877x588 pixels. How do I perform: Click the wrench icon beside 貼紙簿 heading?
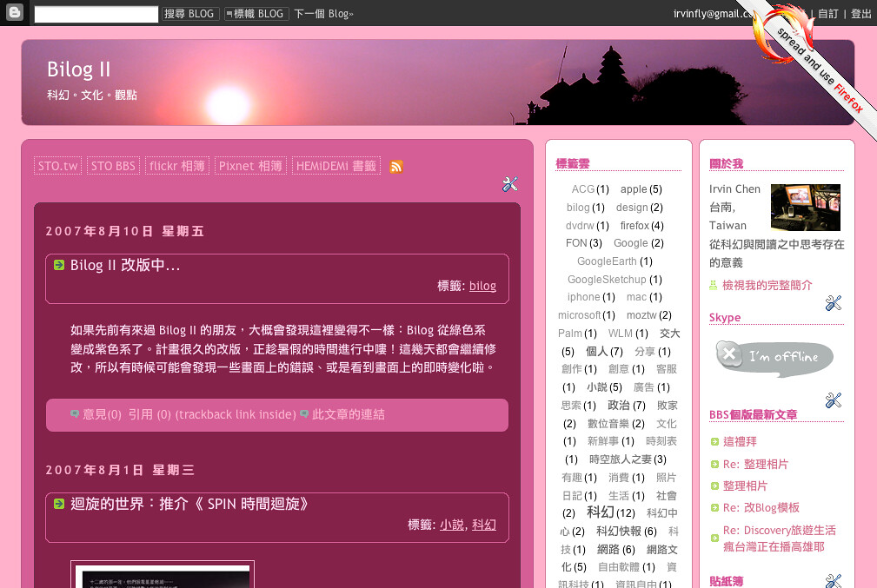833,581
